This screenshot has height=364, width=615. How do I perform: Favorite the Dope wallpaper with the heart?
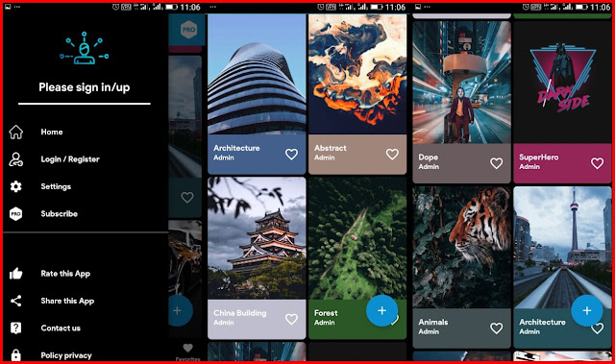[x=497, y=163]
